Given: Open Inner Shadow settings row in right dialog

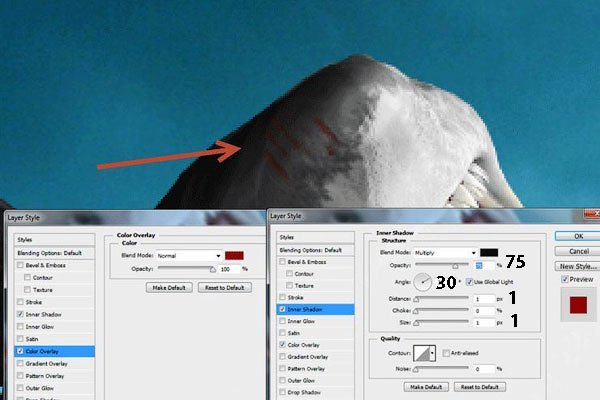Looking at the screenshot, I should 315,309.
